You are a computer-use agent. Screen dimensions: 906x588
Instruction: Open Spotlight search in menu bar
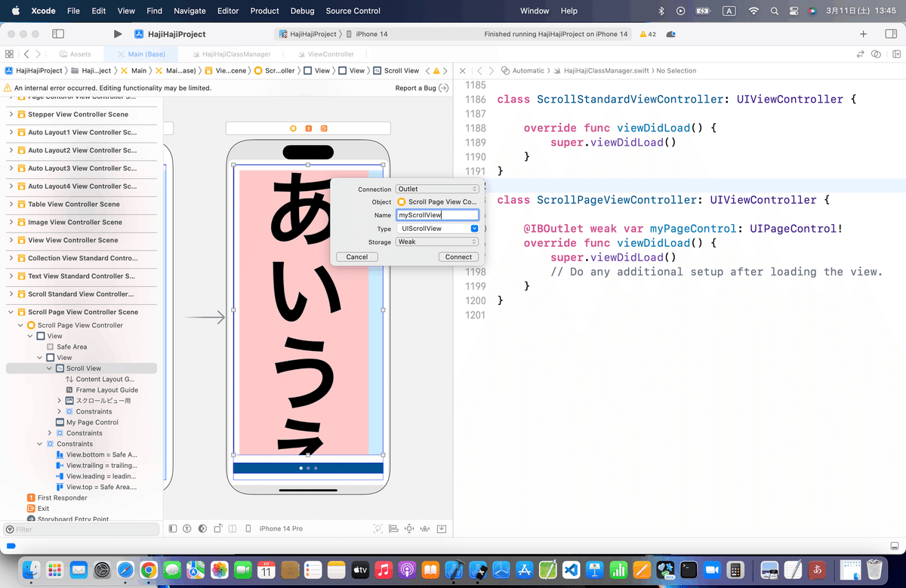(x=775, y=11)
